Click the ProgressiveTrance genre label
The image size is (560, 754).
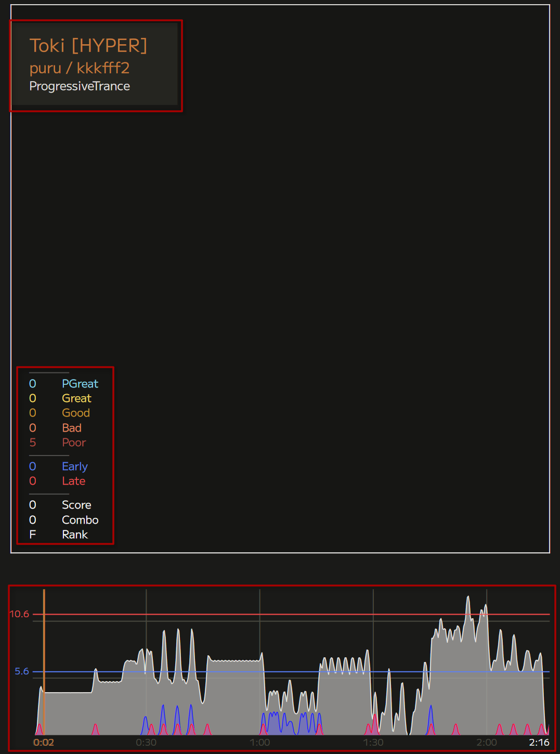[x=80, y=86]
